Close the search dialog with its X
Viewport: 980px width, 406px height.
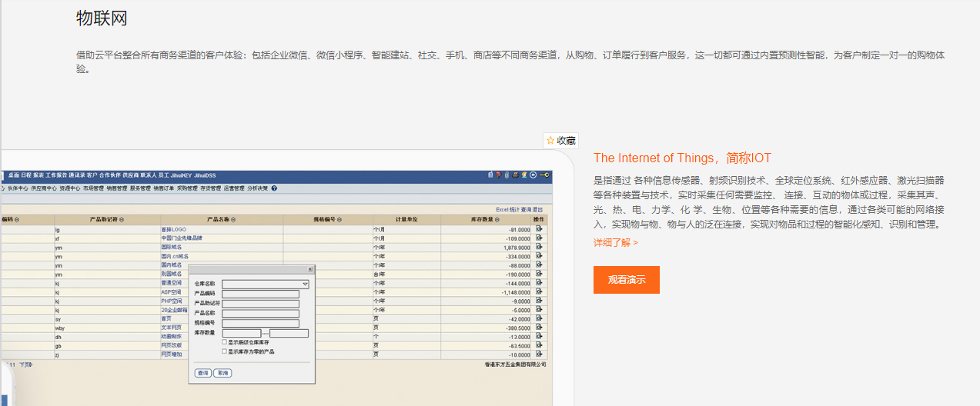click(310, 269)
